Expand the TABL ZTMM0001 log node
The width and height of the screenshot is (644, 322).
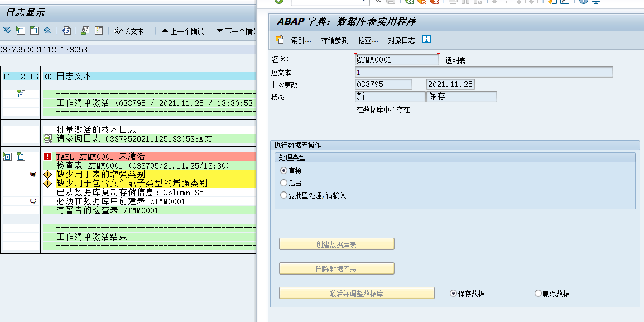(x=7, y=157)
